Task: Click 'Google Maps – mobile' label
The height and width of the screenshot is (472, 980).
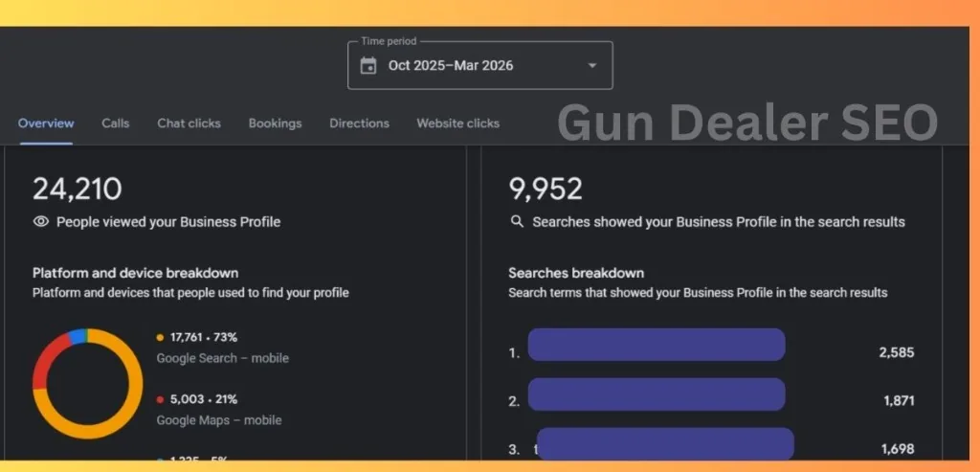Action: click(x=219, y=420)
